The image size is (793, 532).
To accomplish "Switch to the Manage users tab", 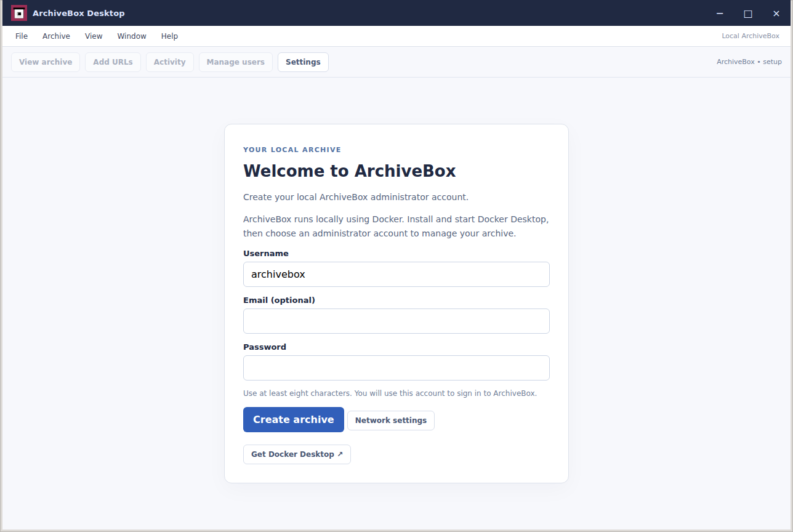I will (236, 62).
